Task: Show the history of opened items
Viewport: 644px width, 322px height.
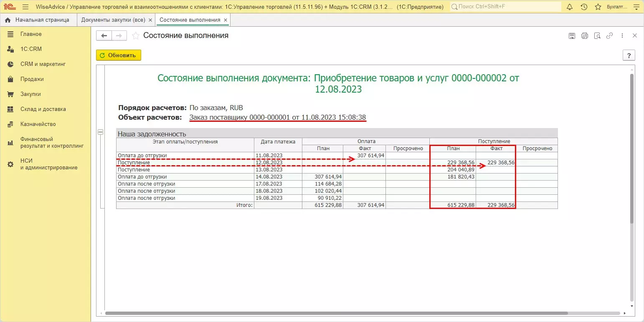Action: (x=584, y=7)
